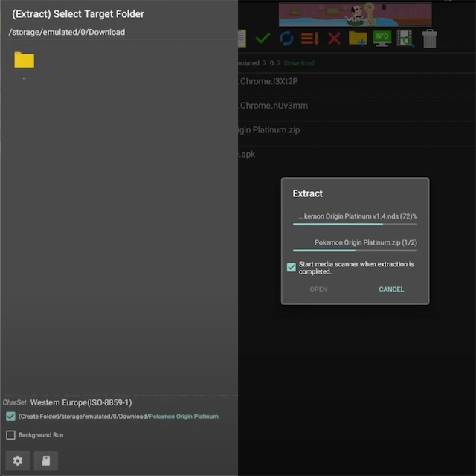Screen dimensions: 476x476
Task: Select the SD card storage button
Action: [46, 460]
